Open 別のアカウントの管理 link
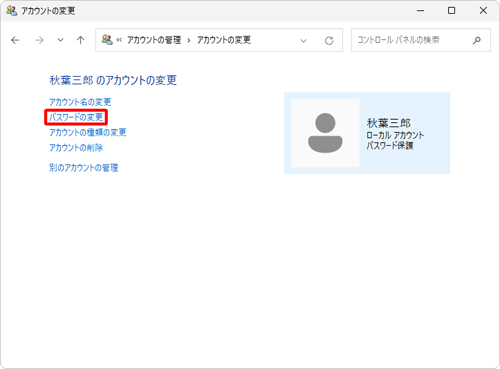This screenshot has height=369, width=500. pos(84,168)
